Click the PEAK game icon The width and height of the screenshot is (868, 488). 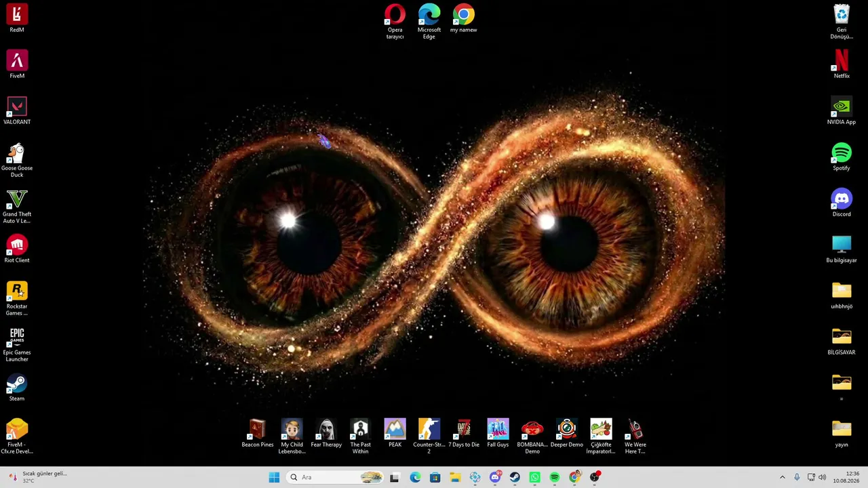395,433
